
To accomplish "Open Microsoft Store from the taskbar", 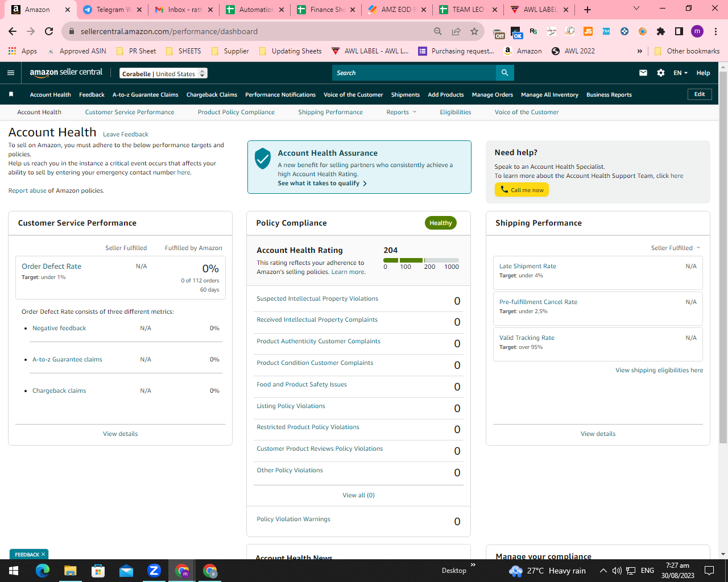I will (x=98, y=571).
